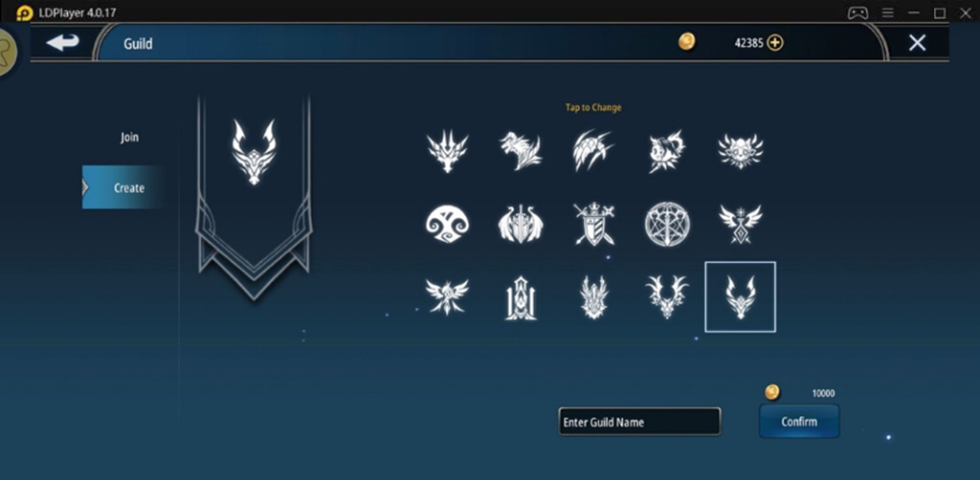Pick the cat face with wings emblem
Viewport: 980px width, 480px height.
740,151
